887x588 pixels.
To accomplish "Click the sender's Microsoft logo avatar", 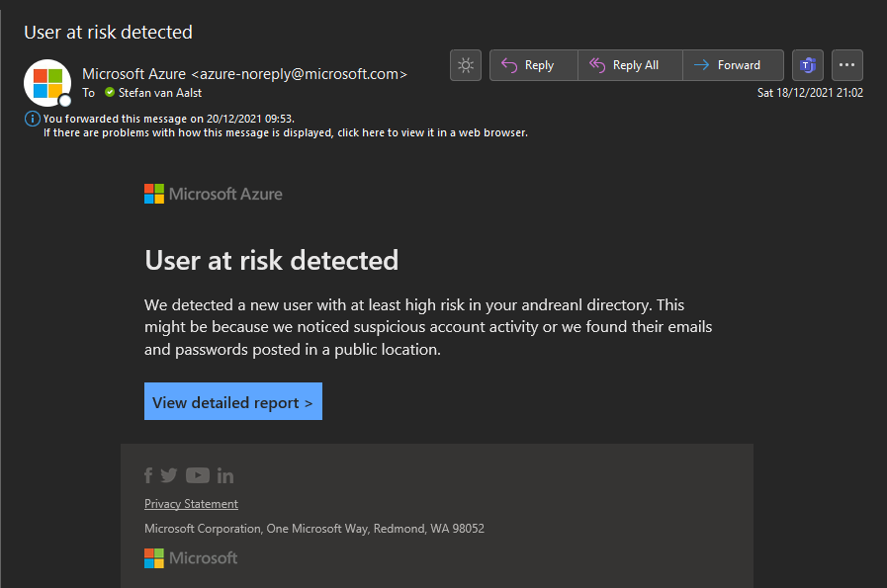I will [47, 83].
